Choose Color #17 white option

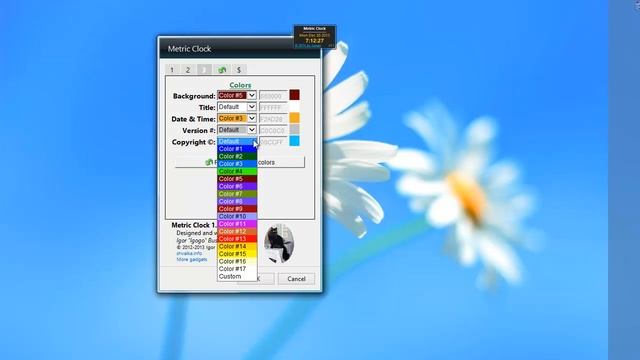click(237, 269)
